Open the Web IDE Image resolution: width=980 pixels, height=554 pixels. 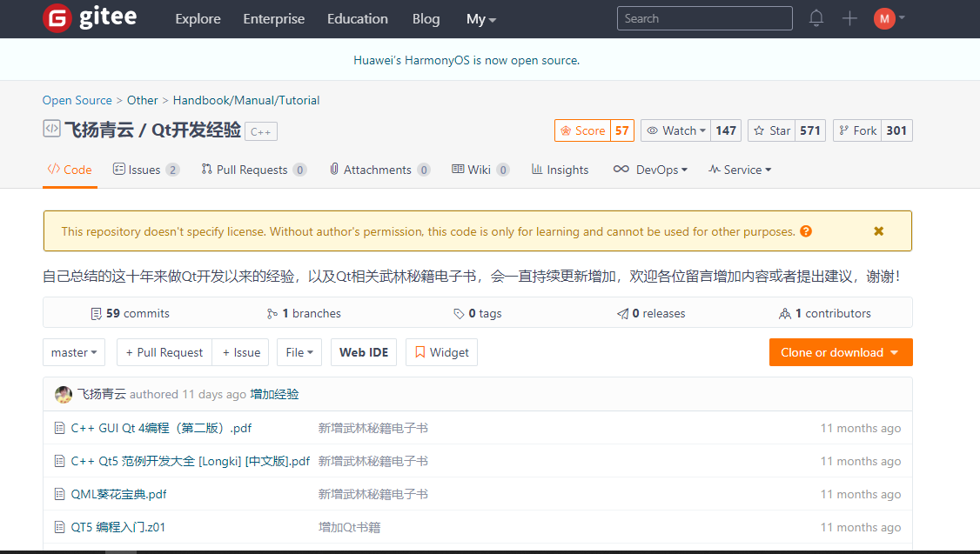coord(364,352)
